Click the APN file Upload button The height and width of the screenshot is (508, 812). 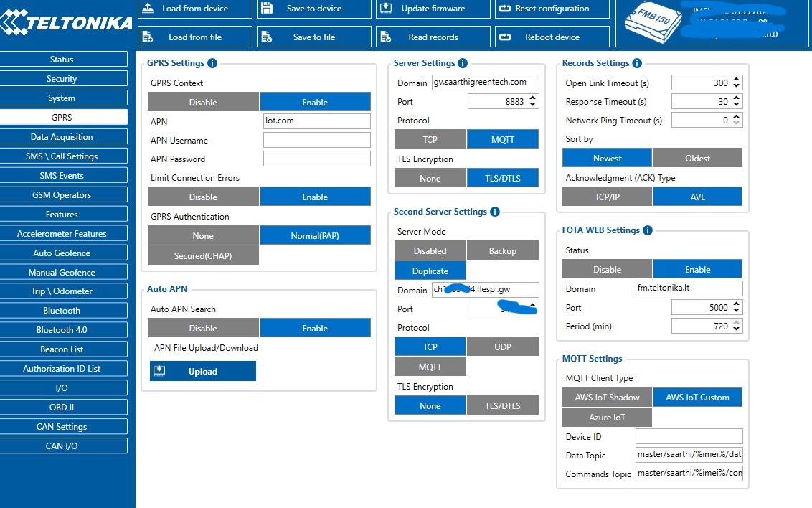pyautogui.click(x=202, y=371)
